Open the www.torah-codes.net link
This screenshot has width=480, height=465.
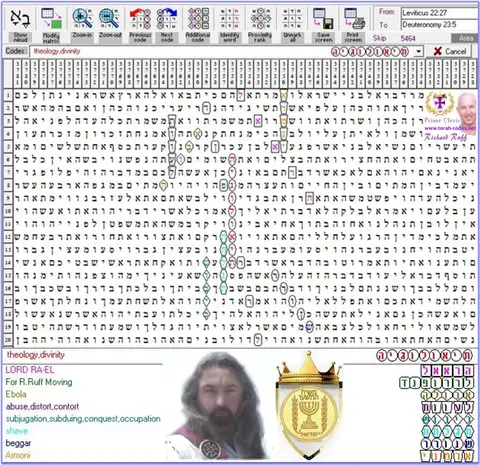pyautogui.click(x=450, y=128)
